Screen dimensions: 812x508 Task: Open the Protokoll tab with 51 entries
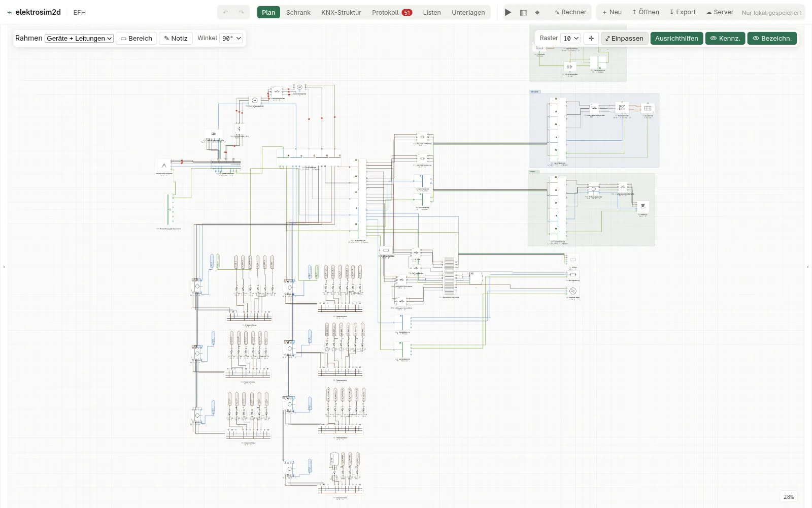(392, 12)
